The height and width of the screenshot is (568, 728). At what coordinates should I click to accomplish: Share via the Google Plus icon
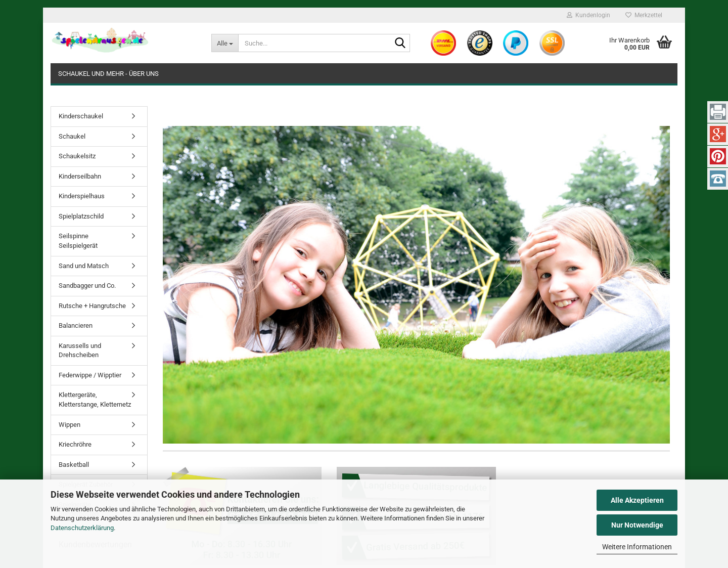tap(718, 134)
